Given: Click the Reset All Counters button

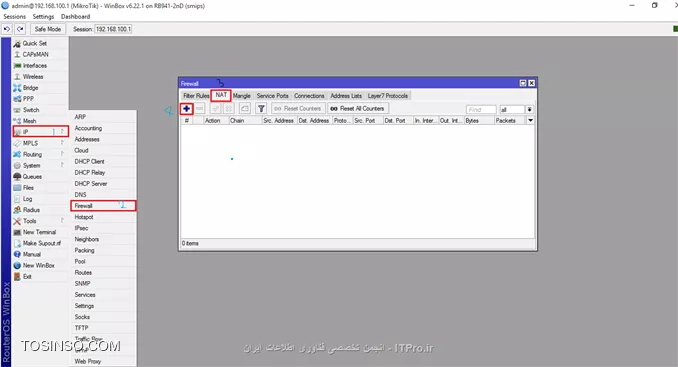Looking at the screenshot, I should coord(358,109).
